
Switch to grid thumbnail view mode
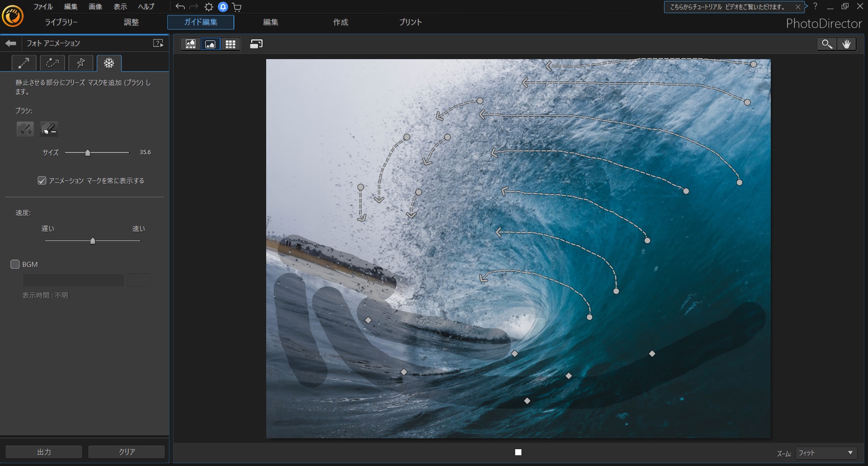230,44
